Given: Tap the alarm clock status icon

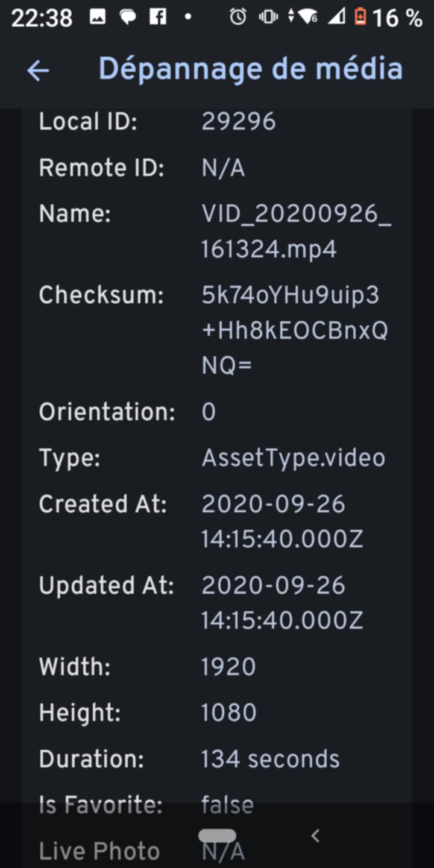Looking at the screenshot, I should pos(237,17).
